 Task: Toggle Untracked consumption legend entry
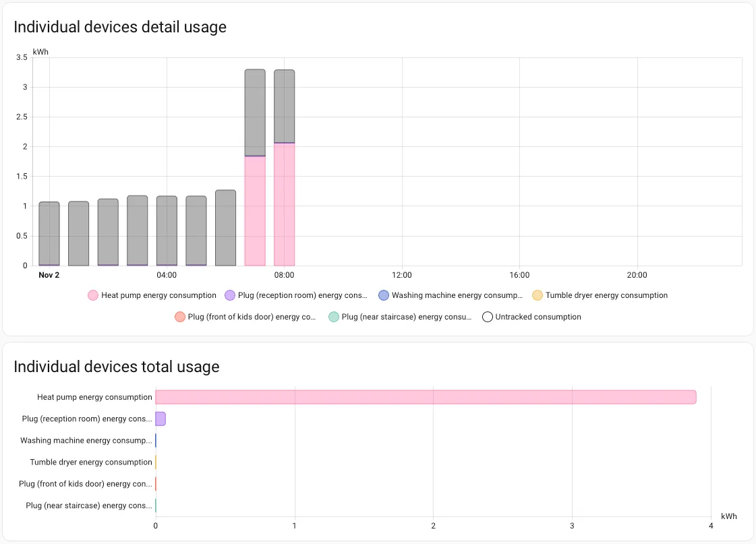(532, 317)
